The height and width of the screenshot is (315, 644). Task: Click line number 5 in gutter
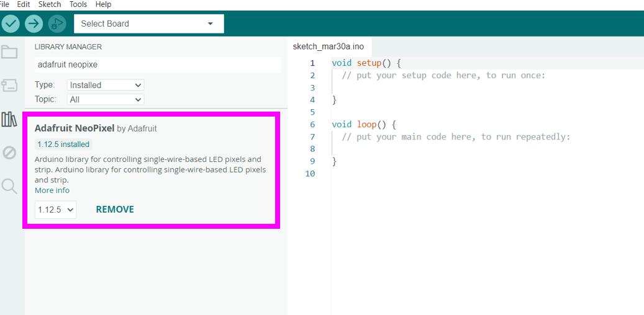(312, 112)
